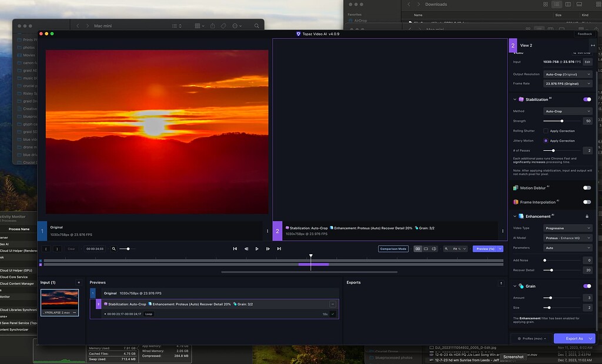Open the Output Resolution dropdown
Viewport: 602px width, 364px height.
point(567,74)
